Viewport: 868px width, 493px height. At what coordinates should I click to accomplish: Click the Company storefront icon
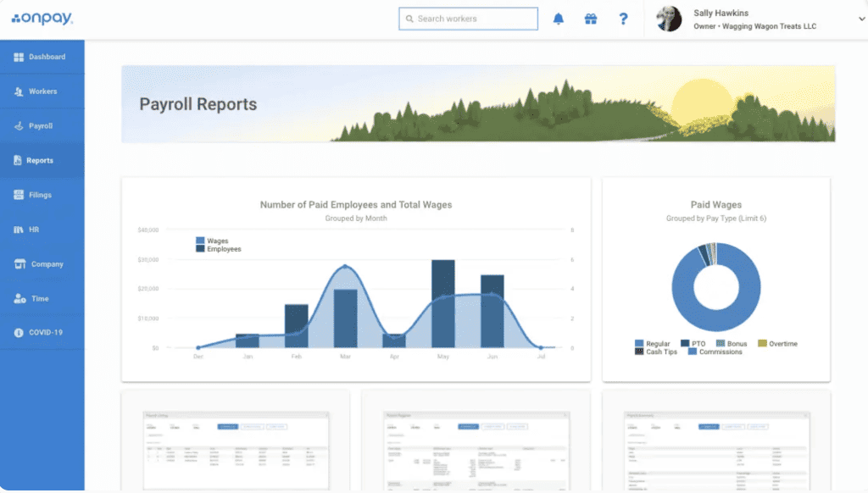(x=20, y=264)
